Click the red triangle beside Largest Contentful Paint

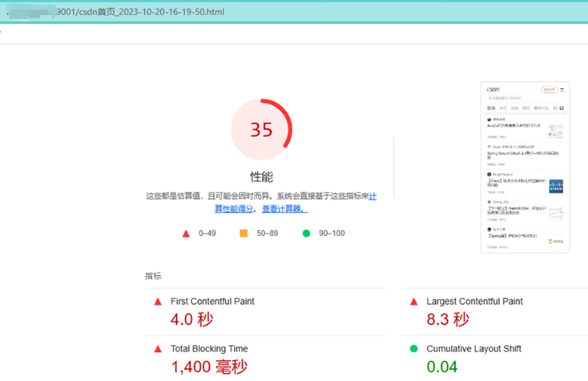pos(414,302)
